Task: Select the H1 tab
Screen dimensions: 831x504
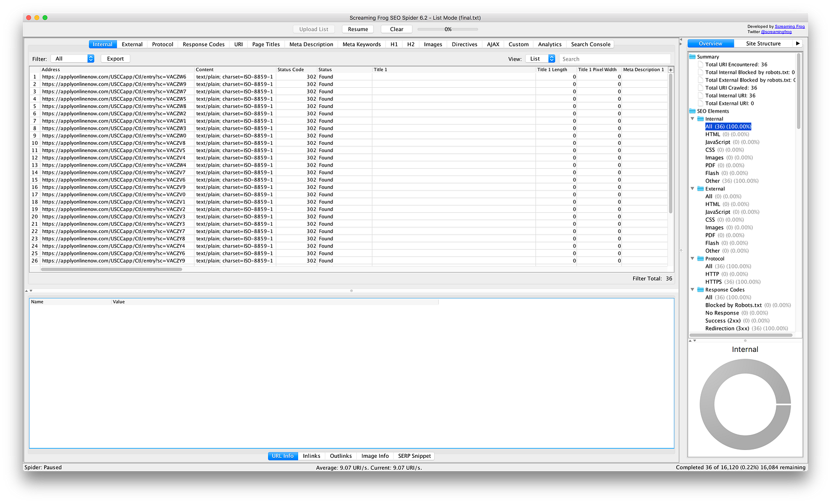Action: 394,44
